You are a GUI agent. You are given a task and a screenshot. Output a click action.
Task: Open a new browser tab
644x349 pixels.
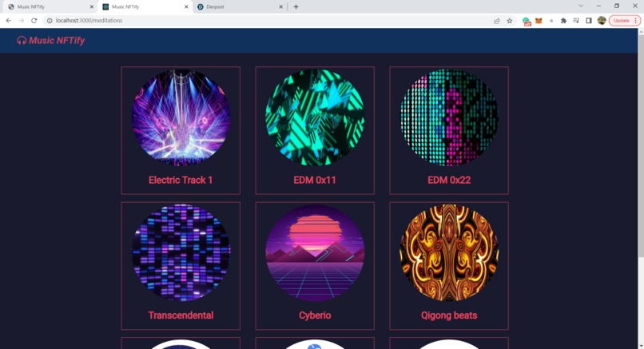[x=296, y=6]
